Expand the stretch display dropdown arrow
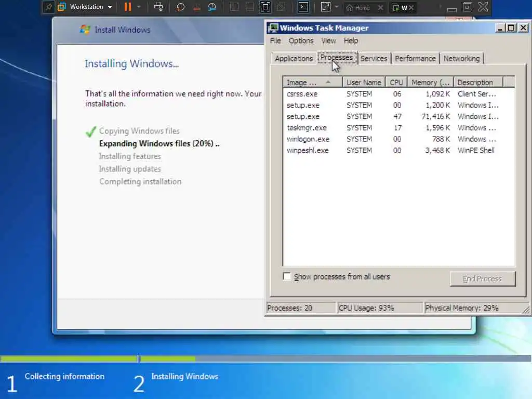 tap(336, 7)
